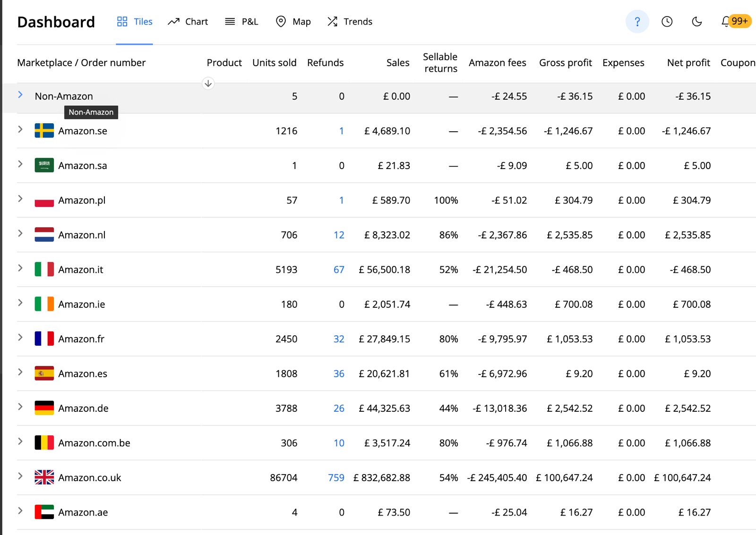756x535 pixels.
Task: Expand the Amazon.pl row
Action: [20, 199]
